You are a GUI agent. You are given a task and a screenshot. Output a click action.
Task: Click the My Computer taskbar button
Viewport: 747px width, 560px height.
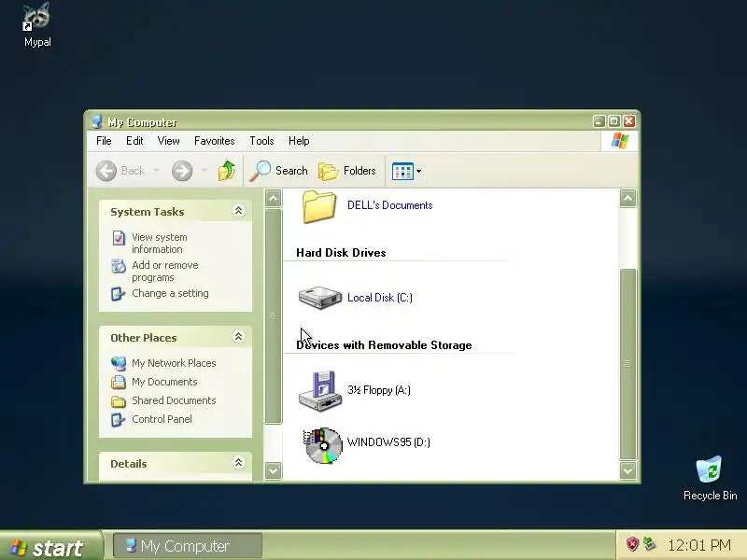tap(188, 546)
